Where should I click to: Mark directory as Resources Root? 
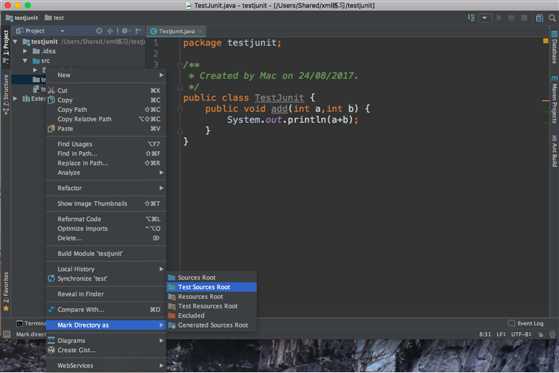(212, 296)
